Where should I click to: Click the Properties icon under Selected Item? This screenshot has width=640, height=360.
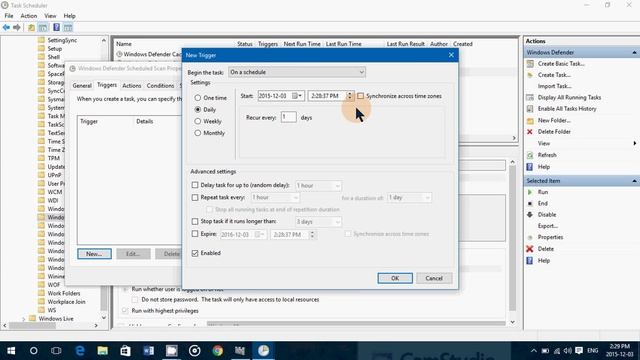pos(530,237)
